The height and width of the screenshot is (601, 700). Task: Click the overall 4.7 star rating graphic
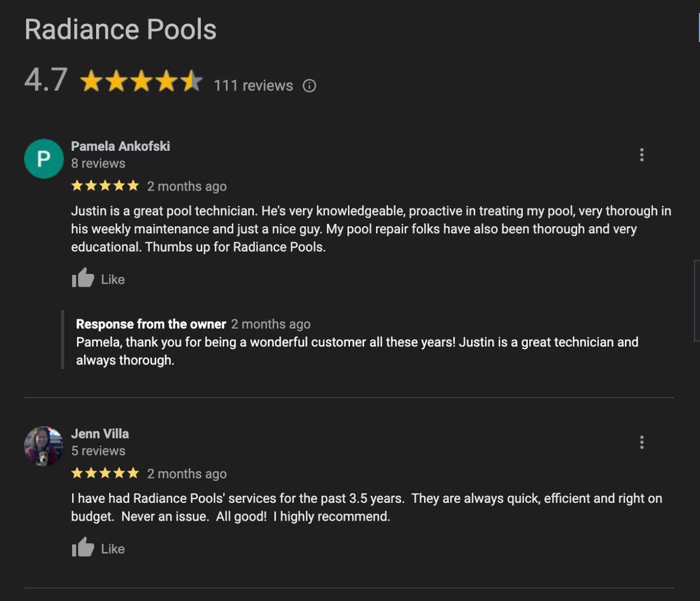[x=141, y=81]
